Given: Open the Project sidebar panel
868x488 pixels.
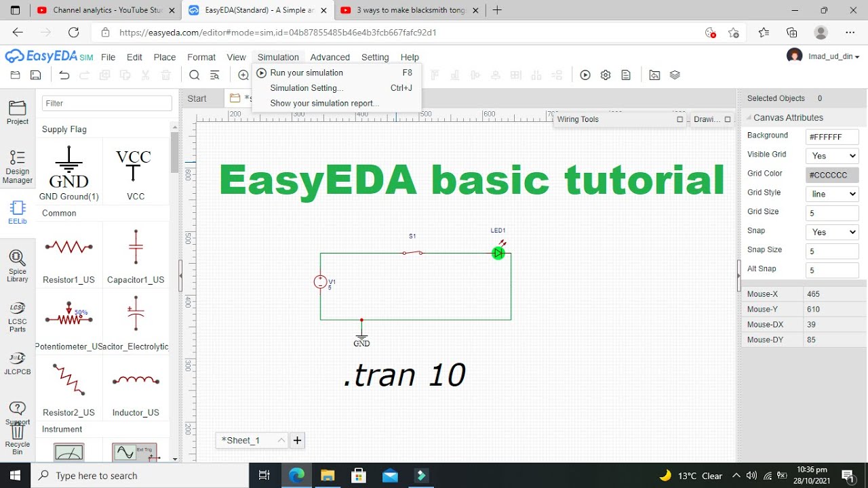Looking at the screenshot, I should 18,113.
